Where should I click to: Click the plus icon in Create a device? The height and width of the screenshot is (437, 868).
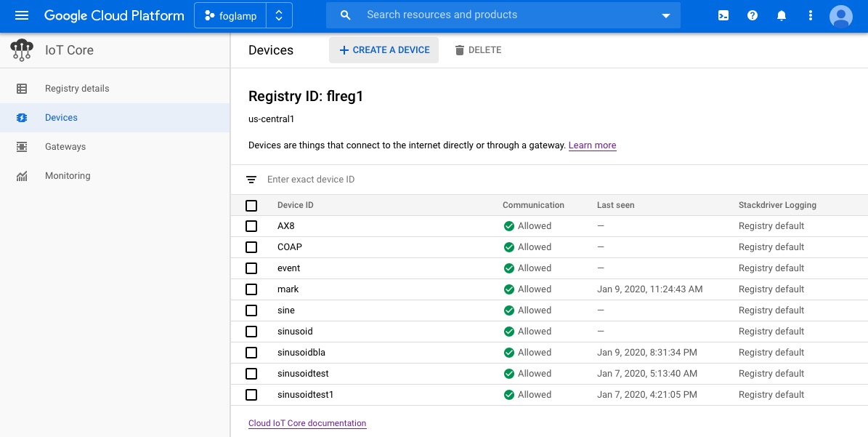click(344, 50)
